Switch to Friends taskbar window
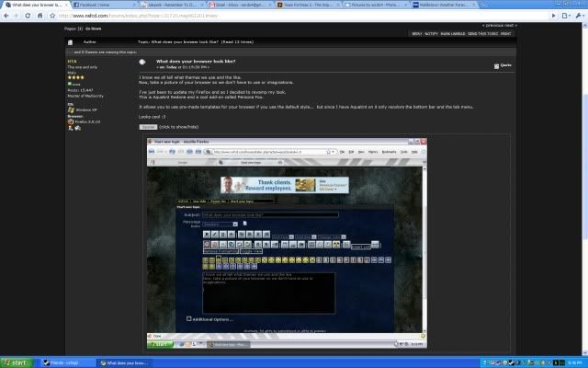 click(66, 362)
